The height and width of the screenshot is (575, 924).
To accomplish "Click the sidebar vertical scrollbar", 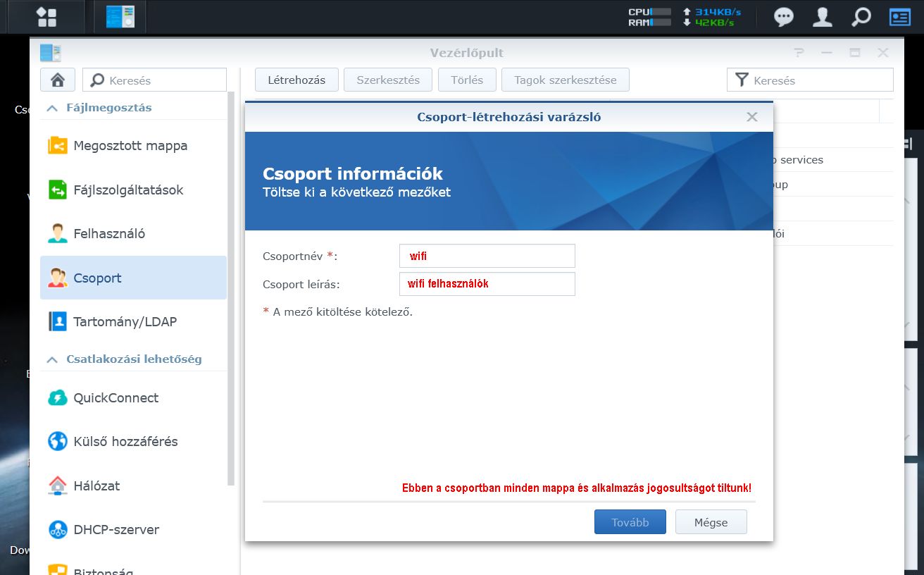I will pyautogui.click(x=231, y=282).
